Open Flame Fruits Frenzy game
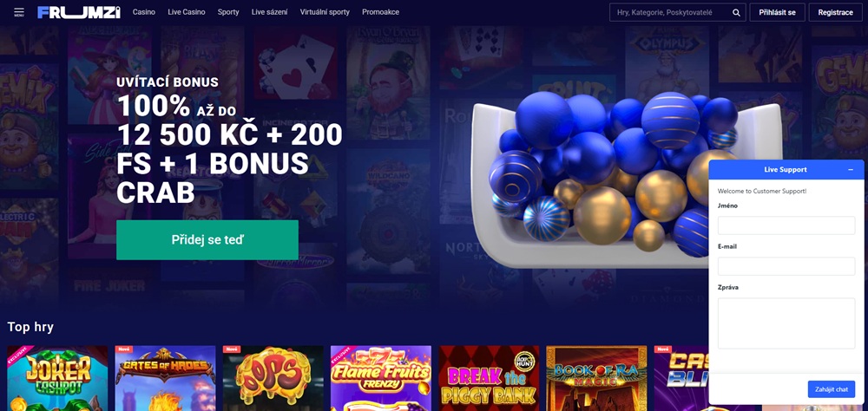 [381, 378]
